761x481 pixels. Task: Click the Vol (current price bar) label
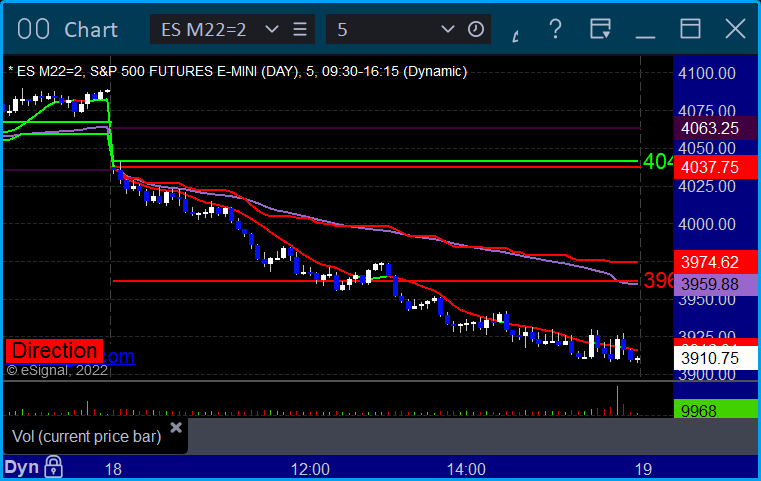click(x=86, y=436)
